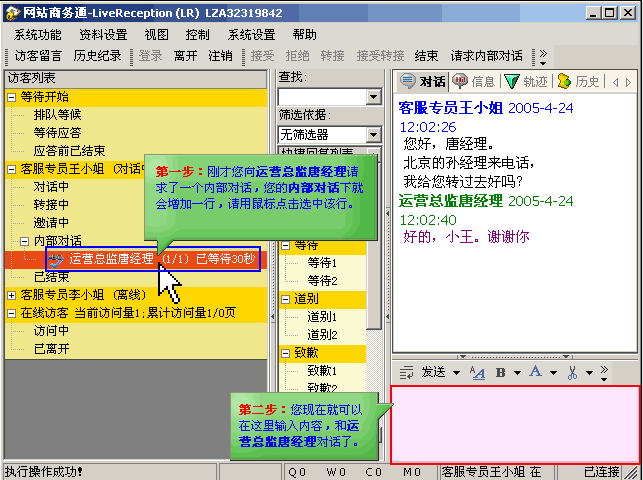643x480 pixels.
Task: Click the 请求内部对话 toolbar button
Action: coord(486,56)
